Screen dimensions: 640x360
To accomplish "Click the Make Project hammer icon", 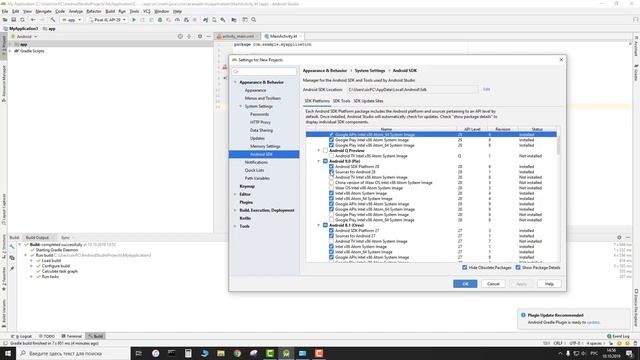I will (53, 20).
